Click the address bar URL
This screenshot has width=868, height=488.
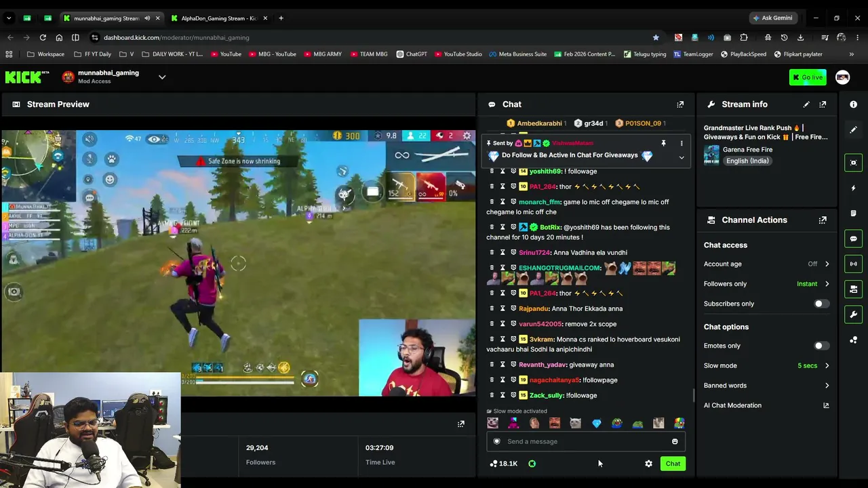(x=176, y=37)
